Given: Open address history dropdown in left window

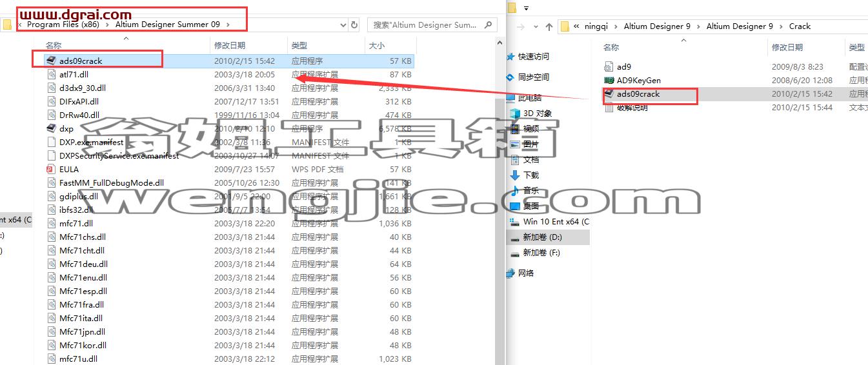Looking at the screenshot, I should 342,25.
